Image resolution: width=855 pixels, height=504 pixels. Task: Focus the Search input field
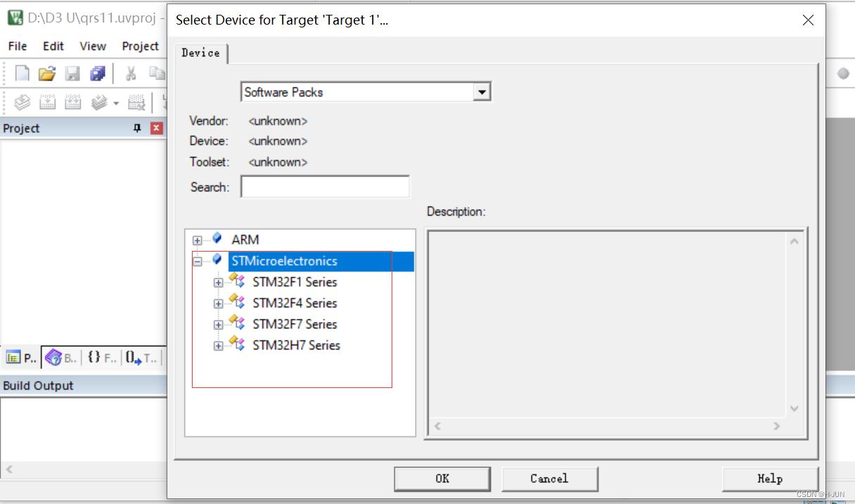pyautogui.click(x=325, y=187)
